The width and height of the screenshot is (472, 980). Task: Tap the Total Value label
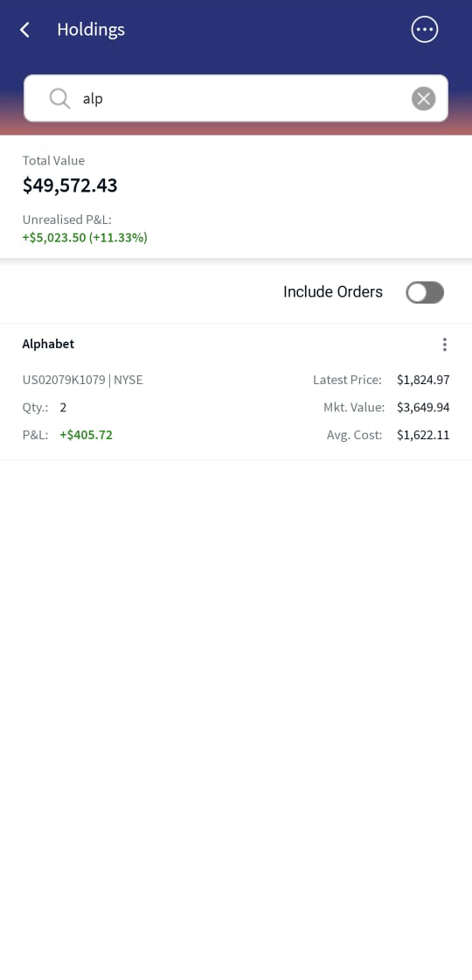pos(53,161)
